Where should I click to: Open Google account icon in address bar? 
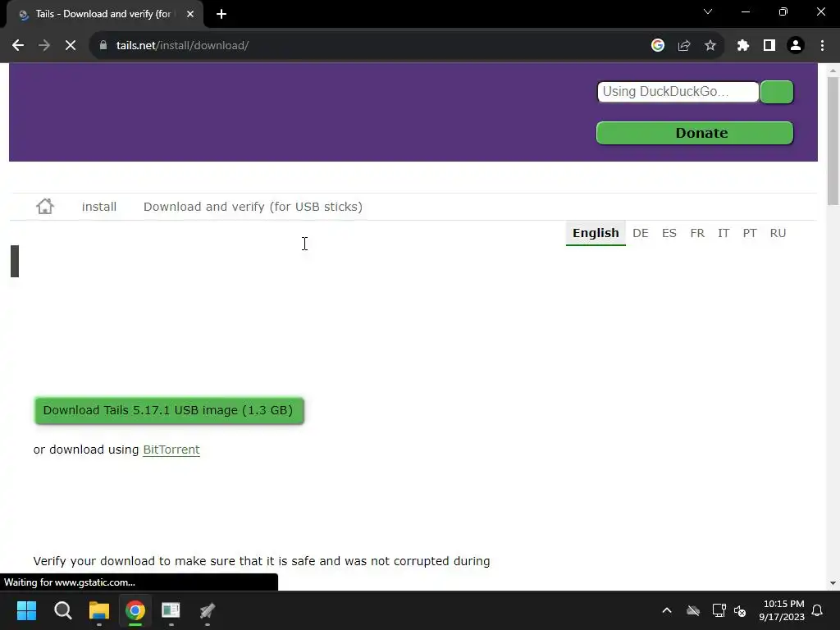pos(658,46)
